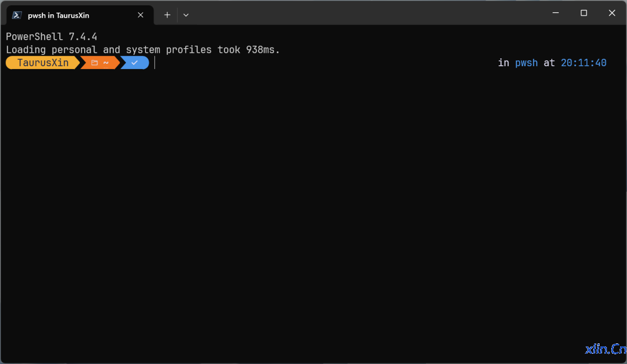Click the orange folder home path segment
627x364 pixels.
coord(100,63)
